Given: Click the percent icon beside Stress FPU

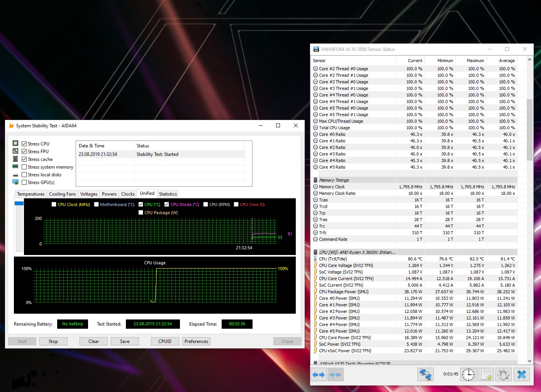Looking at the screenshot, I should (15, 151).
